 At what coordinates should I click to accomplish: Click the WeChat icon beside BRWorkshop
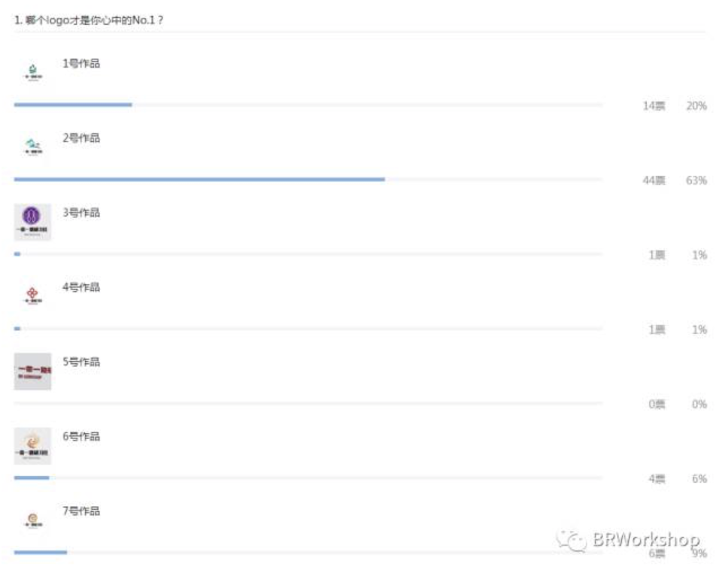click(572, 541)
